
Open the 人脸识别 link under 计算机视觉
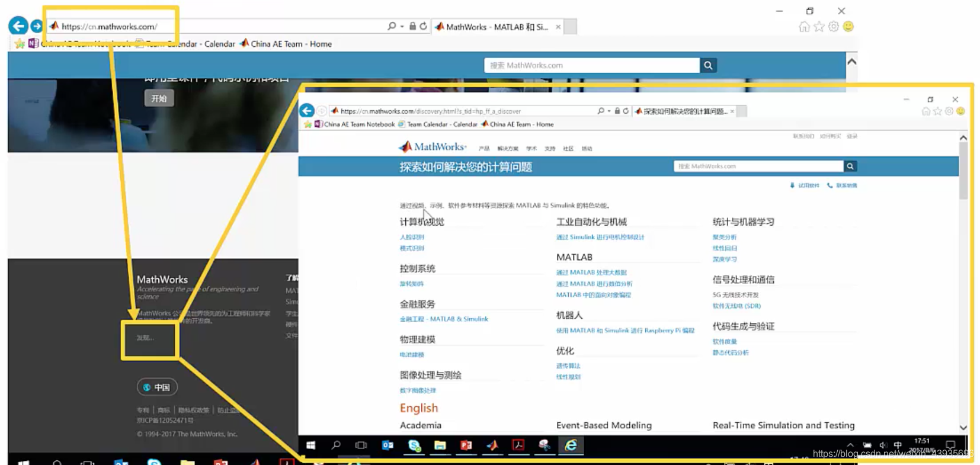click(x=412, y=237)
